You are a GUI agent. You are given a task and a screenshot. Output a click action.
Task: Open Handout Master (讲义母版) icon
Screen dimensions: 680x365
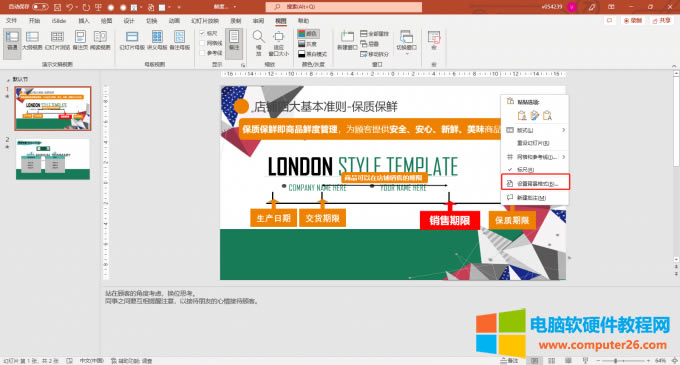pos(157,41)
